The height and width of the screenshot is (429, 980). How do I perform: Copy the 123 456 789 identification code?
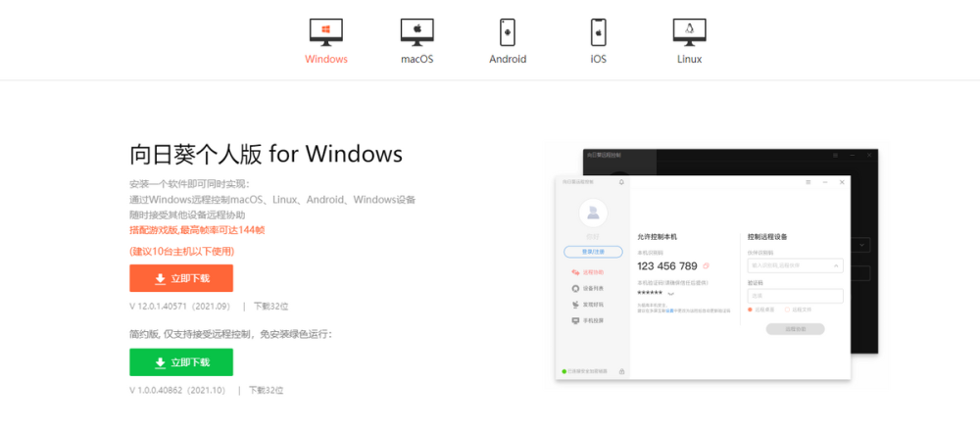point(707,266)
